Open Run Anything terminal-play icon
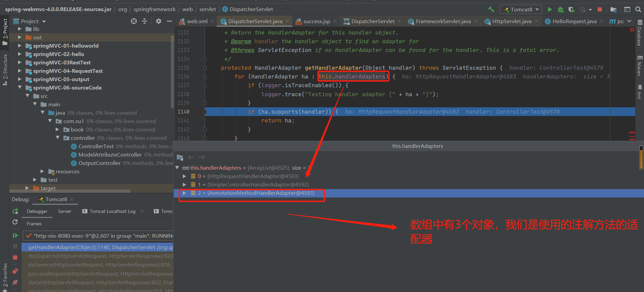 (x=627, y=9)
